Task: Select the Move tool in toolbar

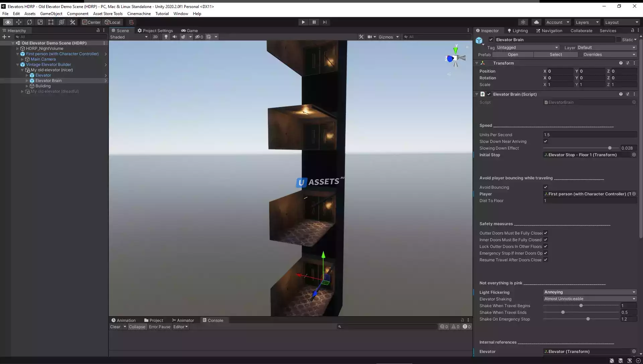Action: (19, 22)
